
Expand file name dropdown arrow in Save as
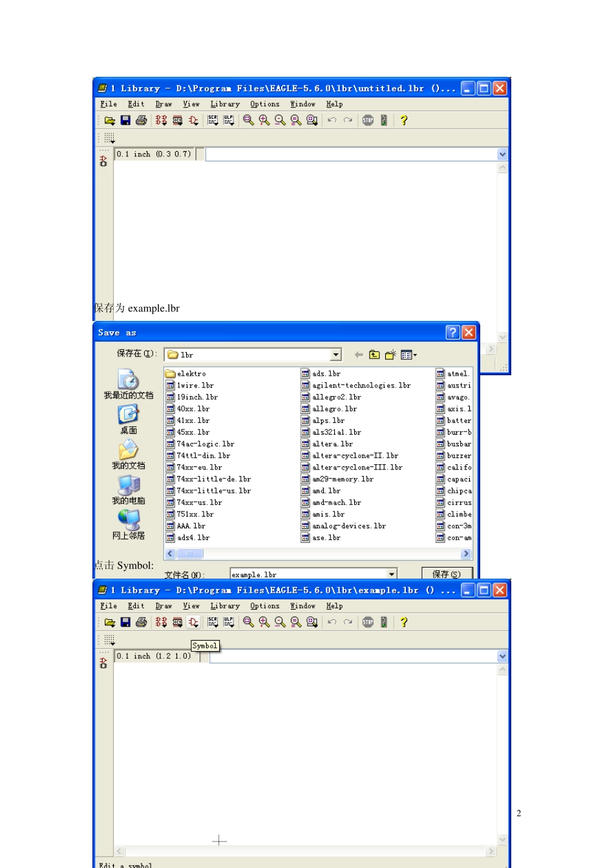point(392,574)
